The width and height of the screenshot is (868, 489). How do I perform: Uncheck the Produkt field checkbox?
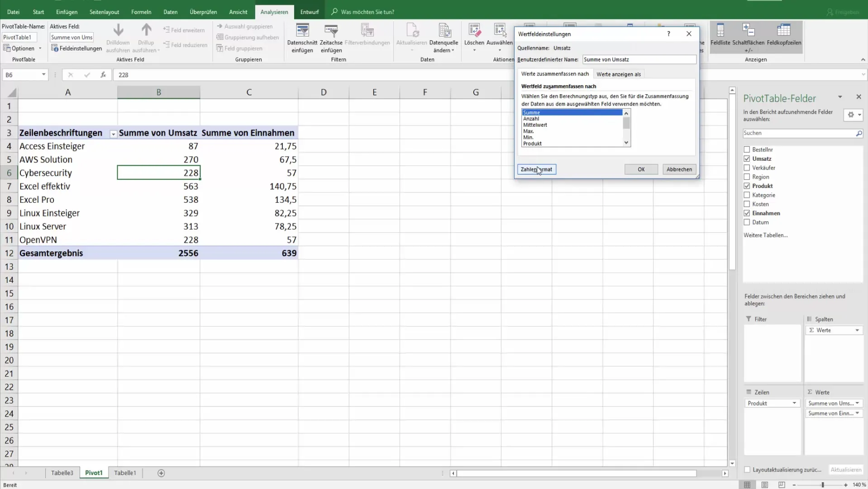(747, 186)
